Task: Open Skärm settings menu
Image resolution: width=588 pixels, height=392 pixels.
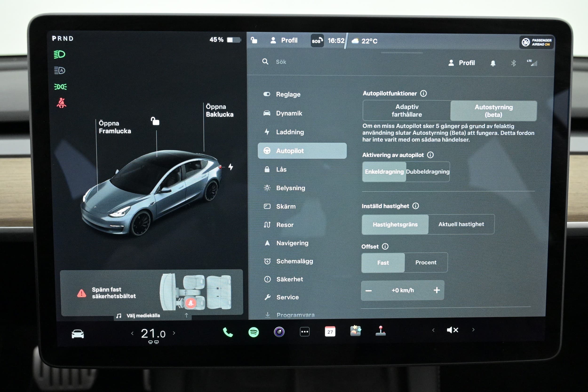Action: pos(302,206)
